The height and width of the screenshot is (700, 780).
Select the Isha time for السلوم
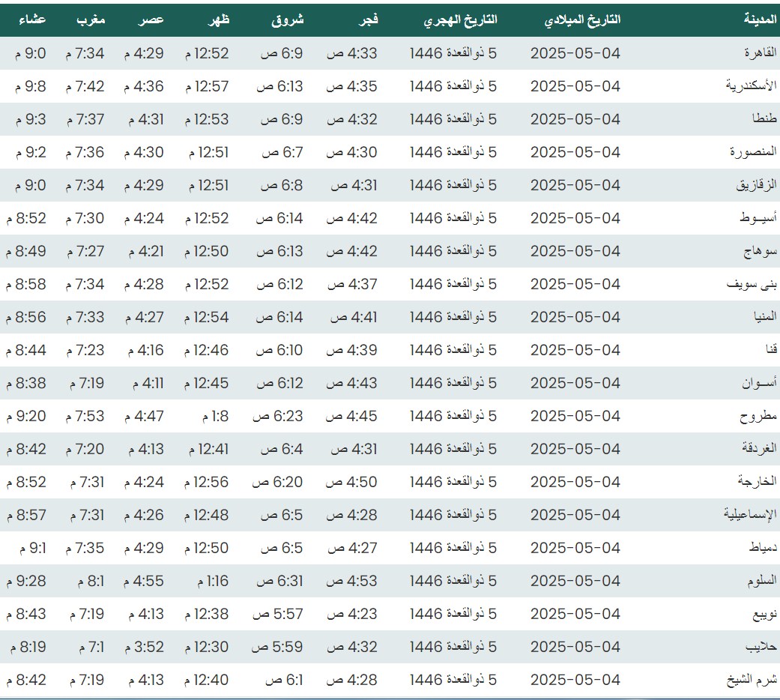point(25,581)
